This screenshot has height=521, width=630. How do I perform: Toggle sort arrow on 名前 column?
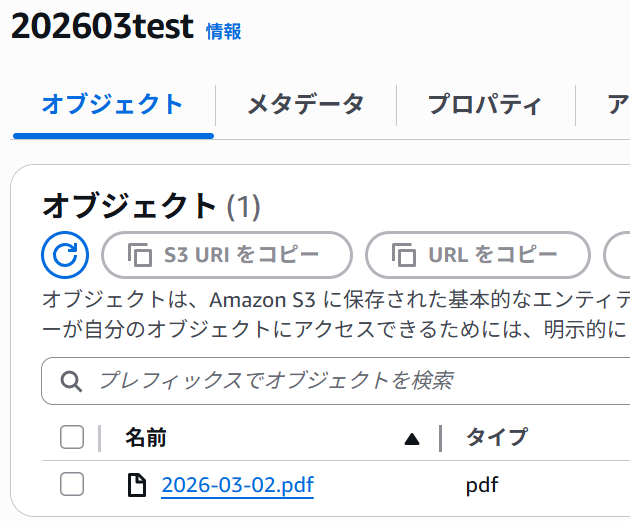[x=411, y=438]
